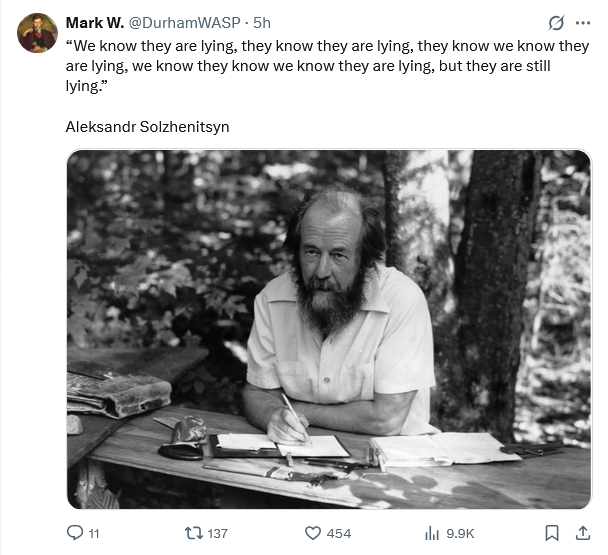
Task: Click the 9.9K views count
Action: pos(460,533)
